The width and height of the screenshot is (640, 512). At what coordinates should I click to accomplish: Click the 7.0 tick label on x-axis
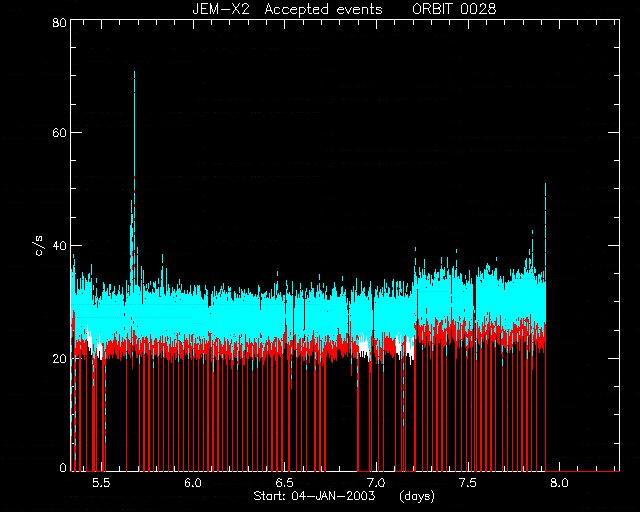[376, 483]
